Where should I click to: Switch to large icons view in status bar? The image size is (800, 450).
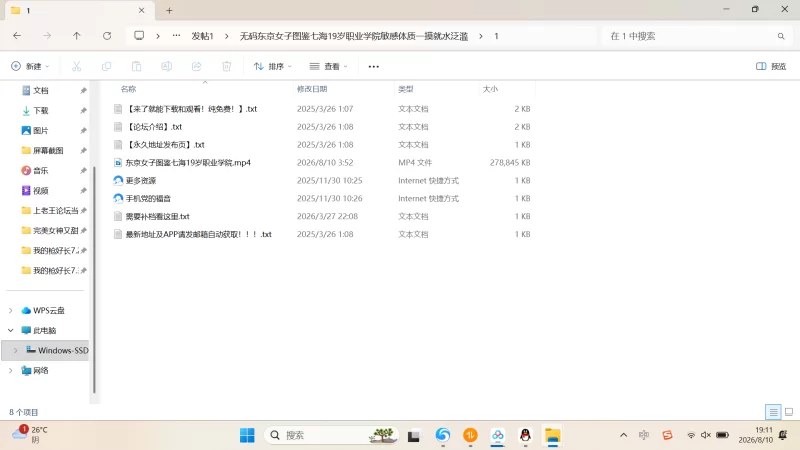tap(789, 412)
